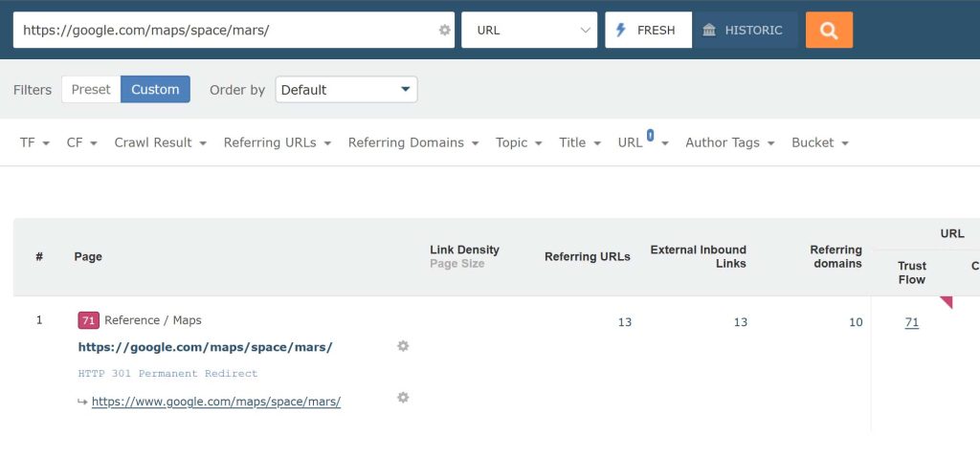Viewport: 980px width, 457px height.
Task: Expand the Author Tags filter
Action: (x=730, y=142)
